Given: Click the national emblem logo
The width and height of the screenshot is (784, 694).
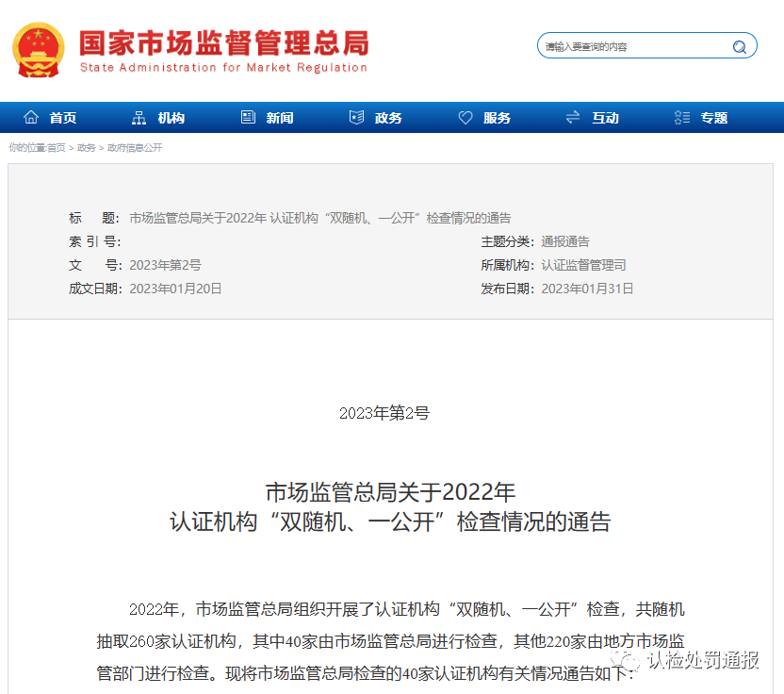Looking at the screenshot, I should click(x=39, y=50).
